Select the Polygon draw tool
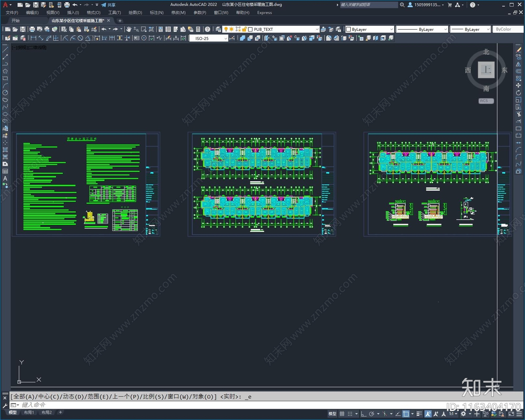525x420 pixels. 5,71
